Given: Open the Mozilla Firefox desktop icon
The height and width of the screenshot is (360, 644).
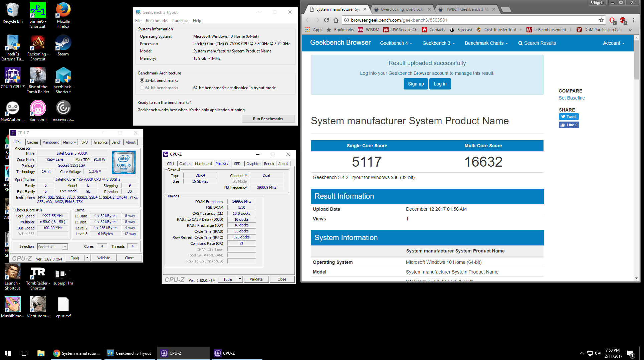Looking at the screenshot, I should click(x=63, y=15).
